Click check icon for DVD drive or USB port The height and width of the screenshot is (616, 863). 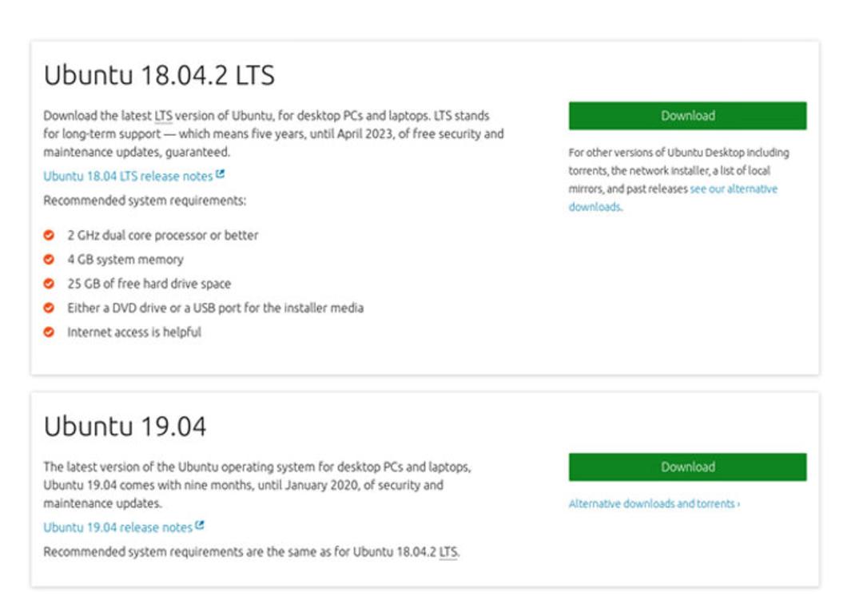pos(49,308)
